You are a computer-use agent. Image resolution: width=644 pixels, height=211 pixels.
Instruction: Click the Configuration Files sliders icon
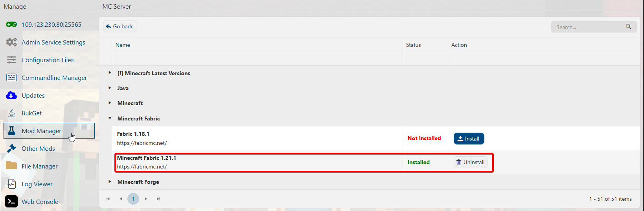[x=11, y=60]
